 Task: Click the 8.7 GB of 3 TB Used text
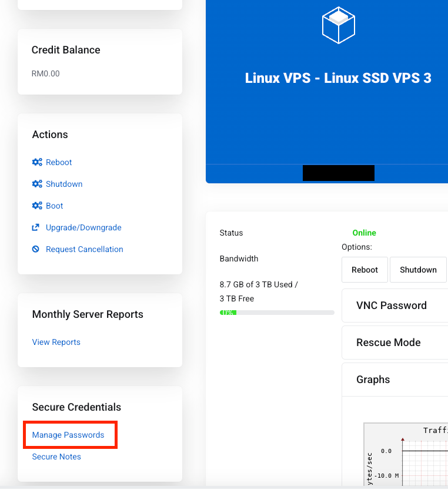[x=259, y=285]
